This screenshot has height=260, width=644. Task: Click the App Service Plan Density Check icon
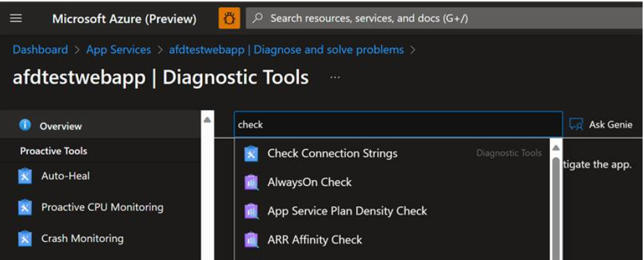click(251, 211)
